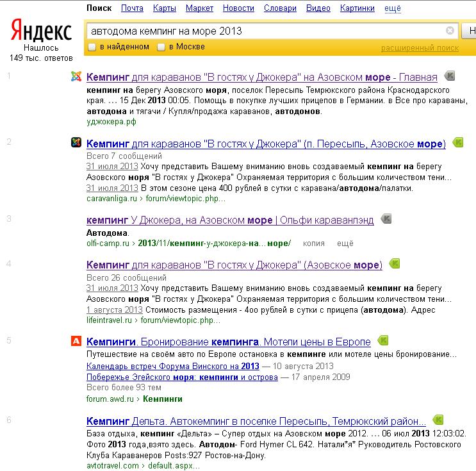
Task: Click green K tag icon after Кемпинги Бронирование title
Action: click(x=383, y=340)
